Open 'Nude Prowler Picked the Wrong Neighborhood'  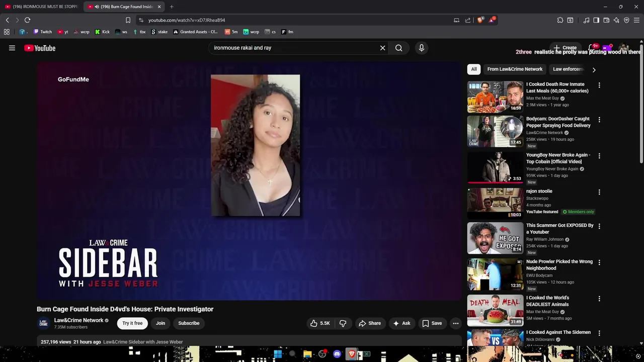click(559, 265)
